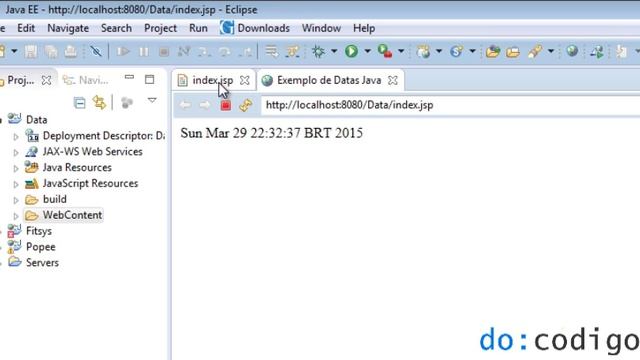Open dropdown next to Search icon
The width and height of the screenshot is (640, 360).
click(x=551, y=51)
